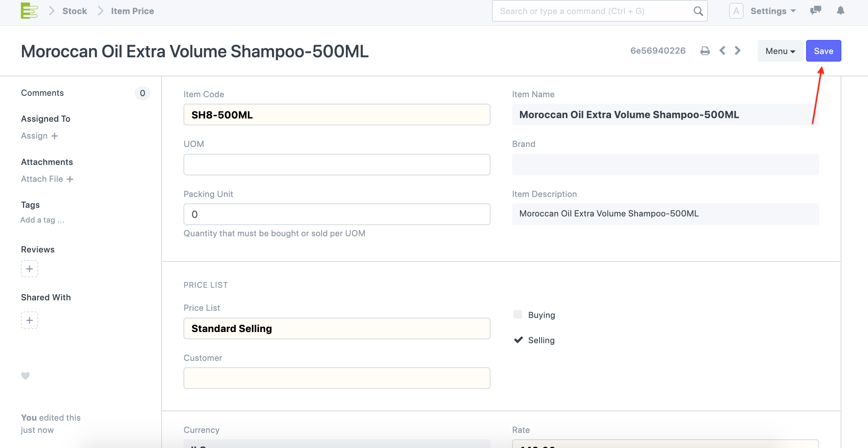The width and height of the screenshot is (868, 448).
Task: Share document with plus box
Action: (30, 320)
